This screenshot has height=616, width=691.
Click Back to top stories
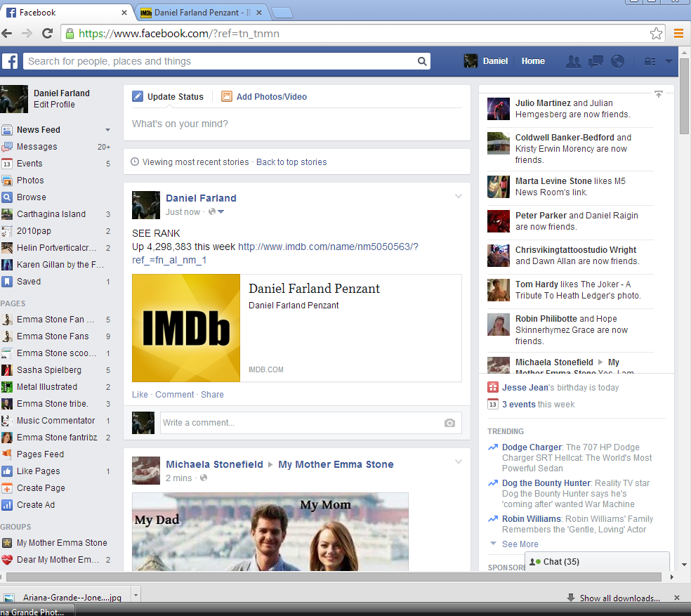(x=291, y=162)
